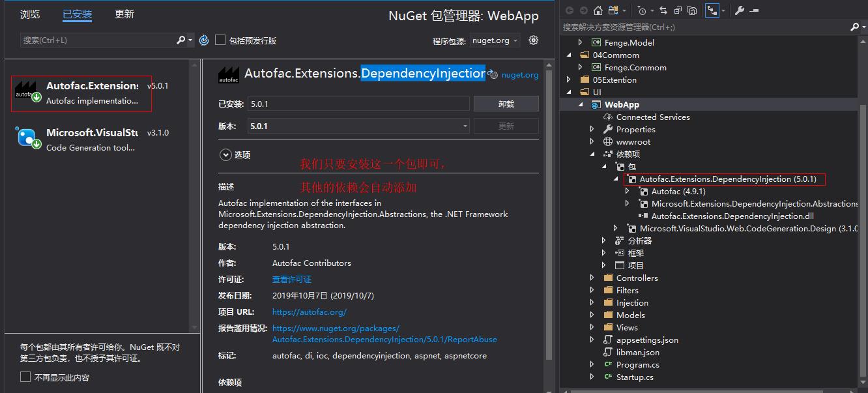
Task: Check the do not show again checkbox
Action: tap(25, 377)
